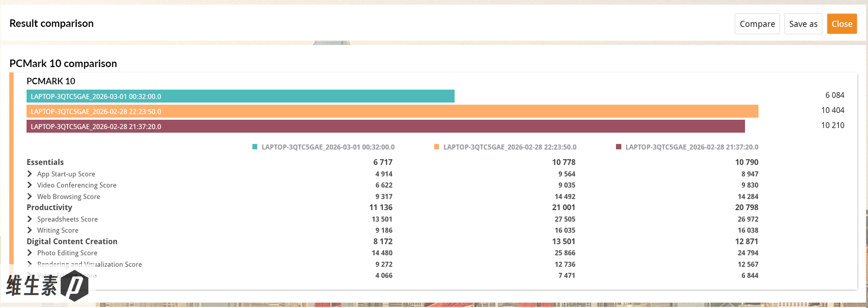Expand Spreadsheets Score row
Image resolution: width=868 pixels, height=308 pixels.
coord(30,219)
